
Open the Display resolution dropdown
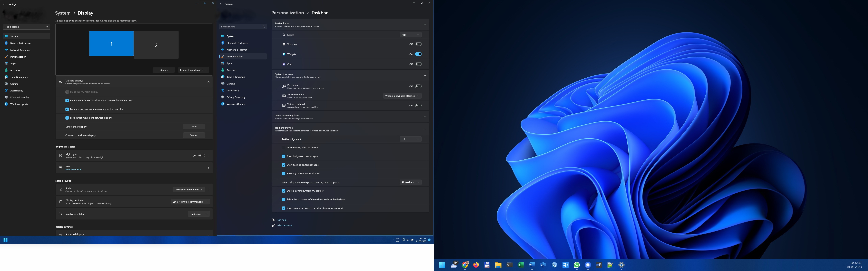pos(190,202)
